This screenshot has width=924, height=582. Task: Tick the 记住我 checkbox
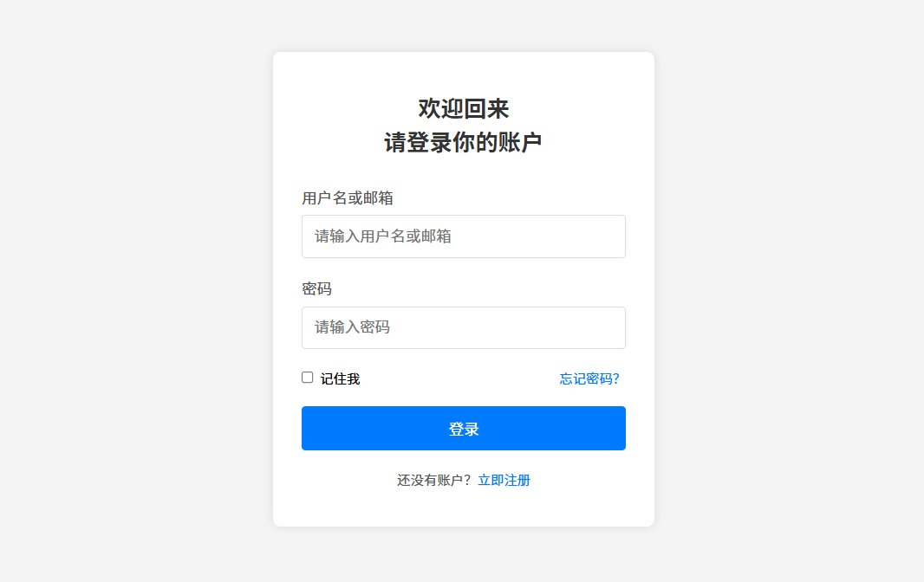tap(307, 377)
